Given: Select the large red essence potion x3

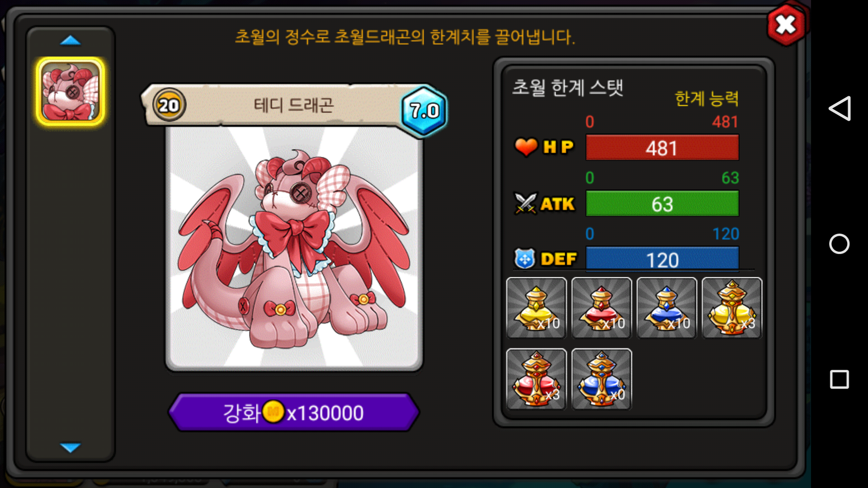Looking at the screenshot, I should (x=536, y=379).
